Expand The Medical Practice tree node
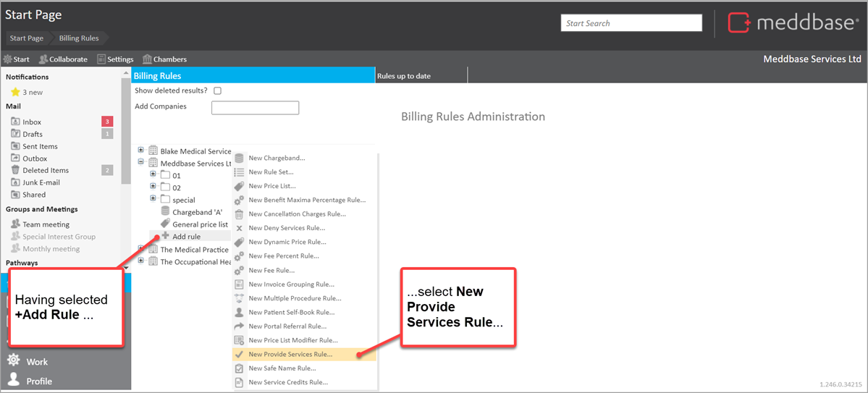Image resolution: width=868 pixels, height=393 pixels. point(141,249)
